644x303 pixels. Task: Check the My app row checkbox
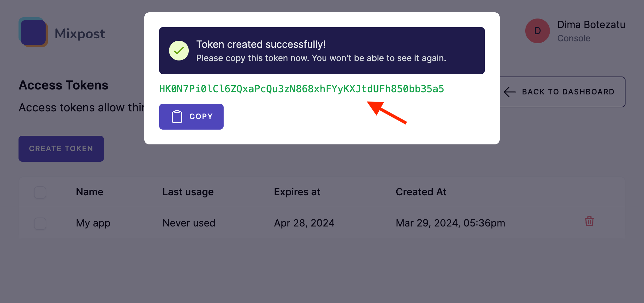pyautogui.click(x=40, y=223)
